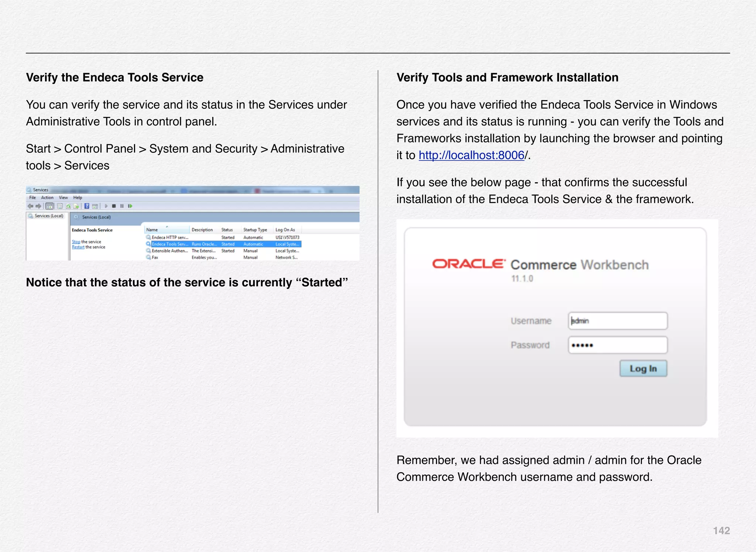The height and width of the screenshot is (552, 756).
Task: Click the Stop Service square icon
Action: click(x=114, y=206)
